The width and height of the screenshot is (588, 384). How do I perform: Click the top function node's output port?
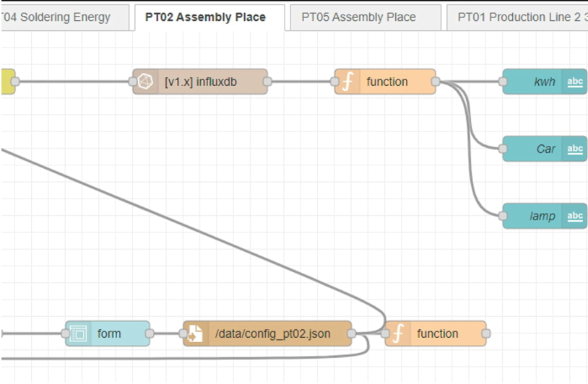pos(436,82)
